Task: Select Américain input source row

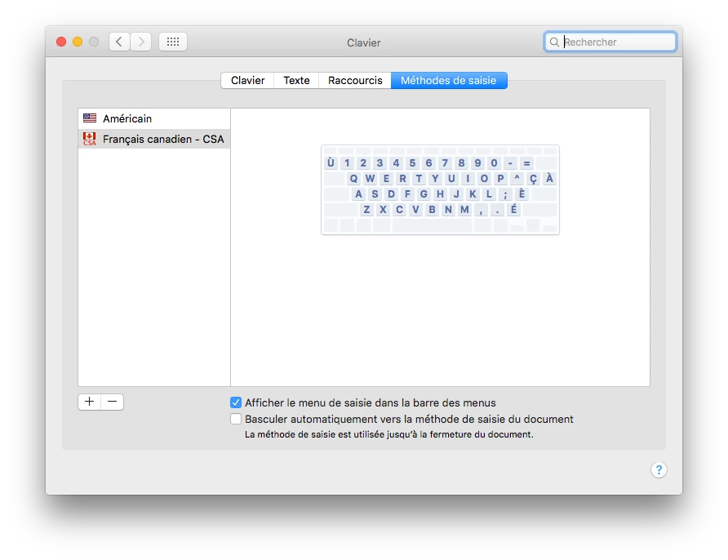Action: 154,118
